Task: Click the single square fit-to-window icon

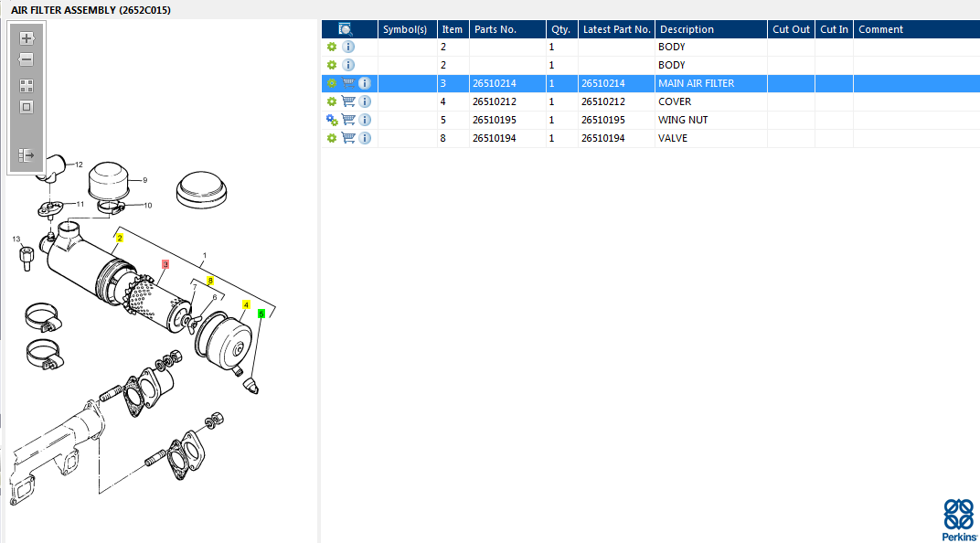Action: pos(27,107)
